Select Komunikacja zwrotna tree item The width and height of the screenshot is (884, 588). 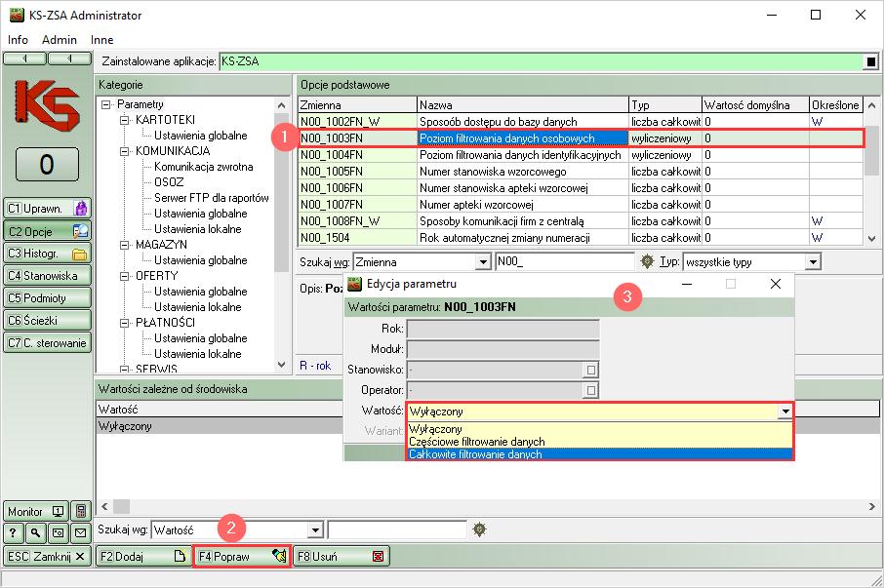(204, 167)
